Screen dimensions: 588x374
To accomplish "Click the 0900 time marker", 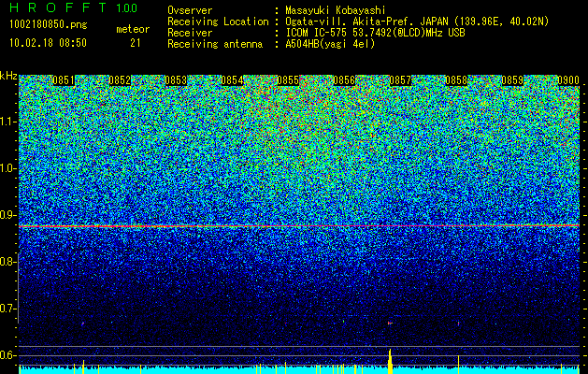I will pos(568,80).
